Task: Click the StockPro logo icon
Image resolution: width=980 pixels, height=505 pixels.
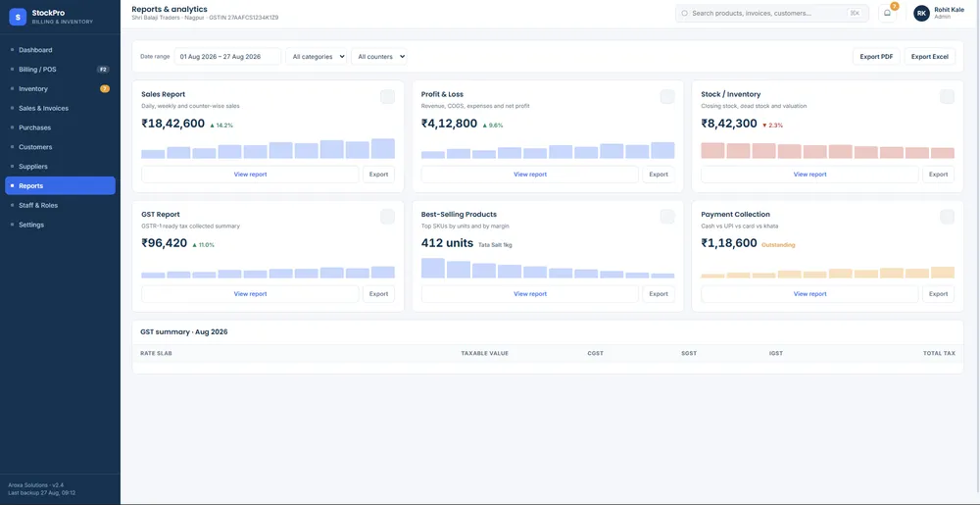Action: coord(18,17)
